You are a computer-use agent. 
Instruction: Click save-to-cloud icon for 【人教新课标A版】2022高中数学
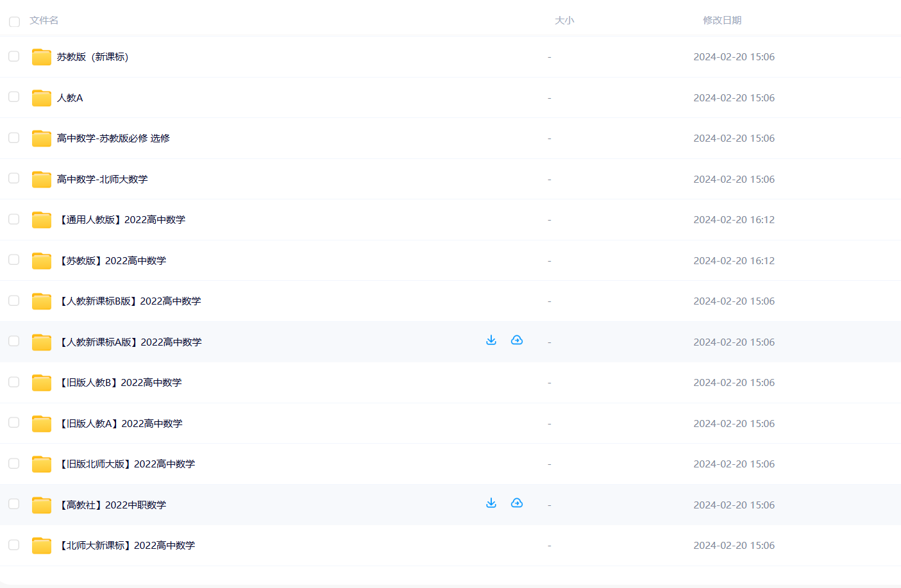[x=517, y=340]
